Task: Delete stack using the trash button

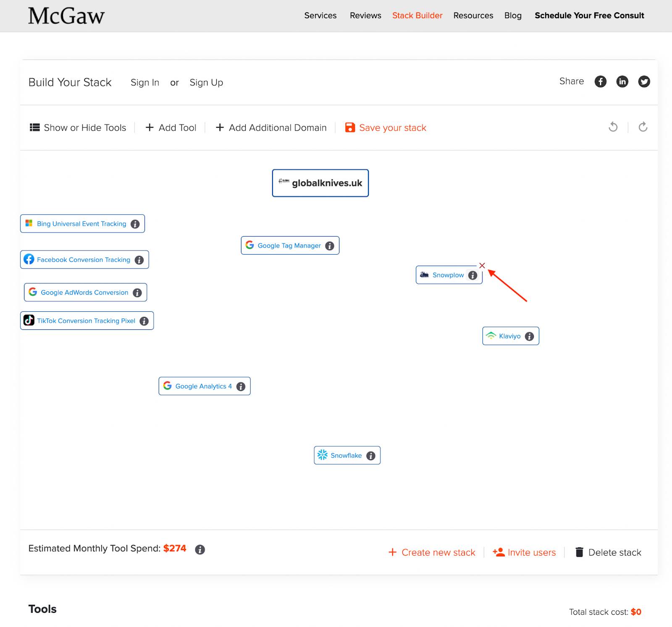Action: (608, 552)
